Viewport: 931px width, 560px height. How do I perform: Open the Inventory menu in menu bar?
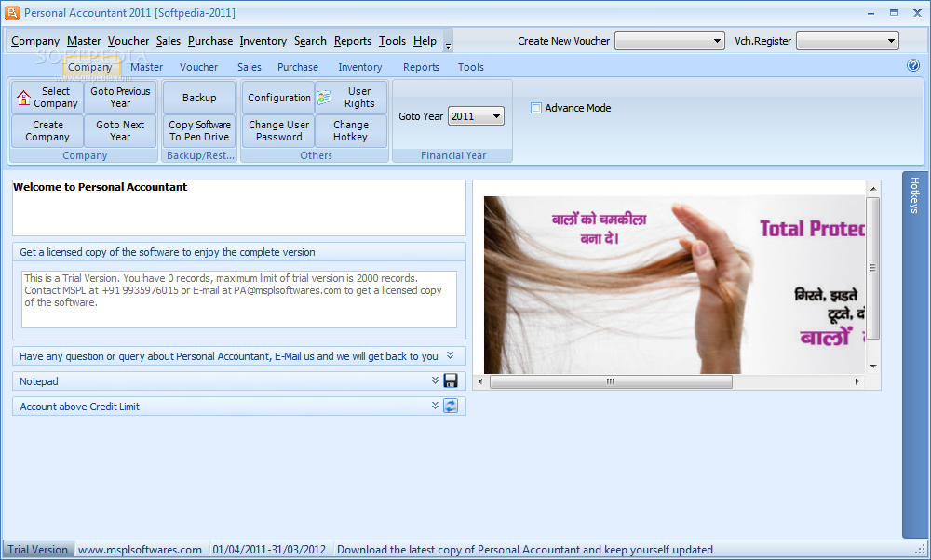pyautogui.click(x=263, y=41)
